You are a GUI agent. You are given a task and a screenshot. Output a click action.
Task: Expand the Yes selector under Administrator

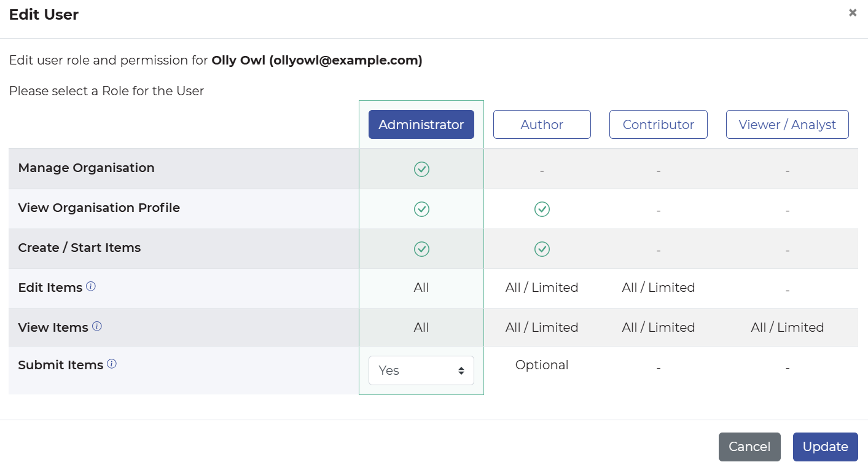pos(421,370)
